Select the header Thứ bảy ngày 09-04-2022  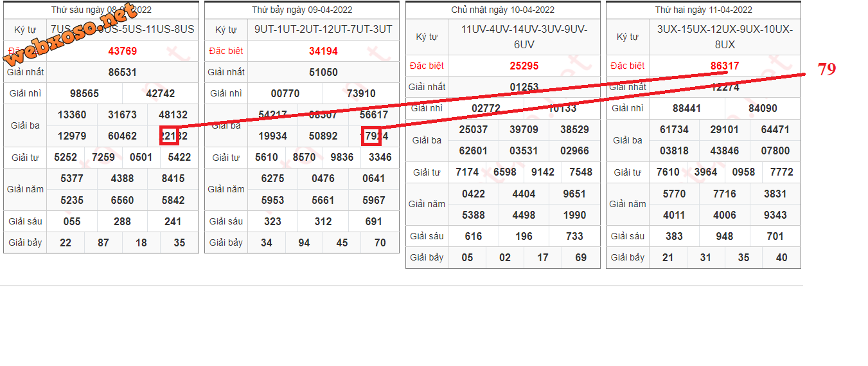point(302,10)
